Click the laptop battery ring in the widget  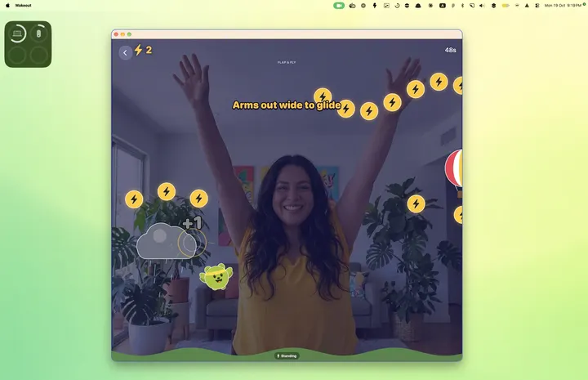click(x=18, y=34)
